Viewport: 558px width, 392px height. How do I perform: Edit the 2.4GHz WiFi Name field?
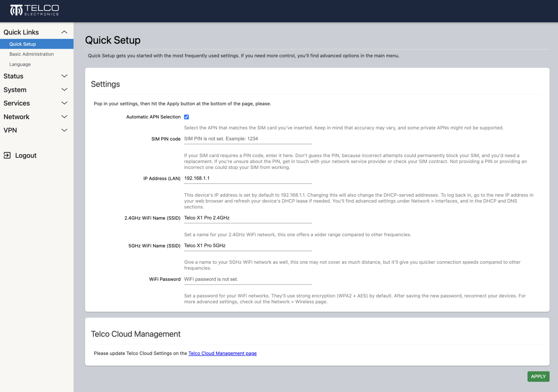(x=248, y=218)
